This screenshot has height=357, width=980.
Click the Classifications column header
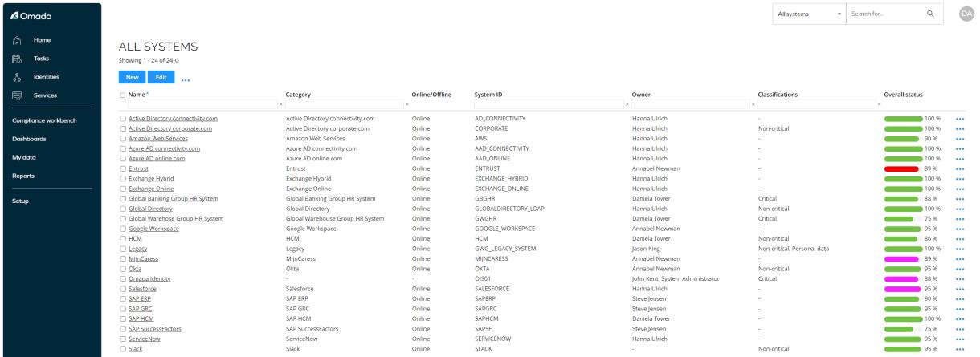pyautogui.click(x=778, y=95)
